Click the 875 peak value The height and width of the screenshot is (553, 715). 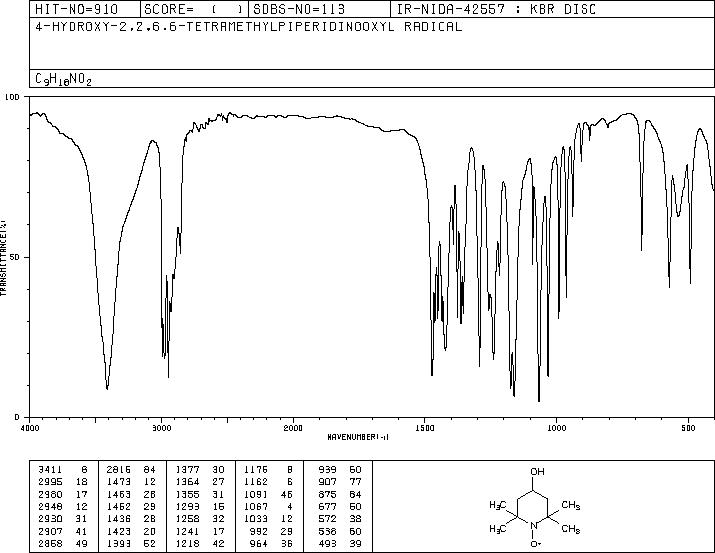point(327,494)
